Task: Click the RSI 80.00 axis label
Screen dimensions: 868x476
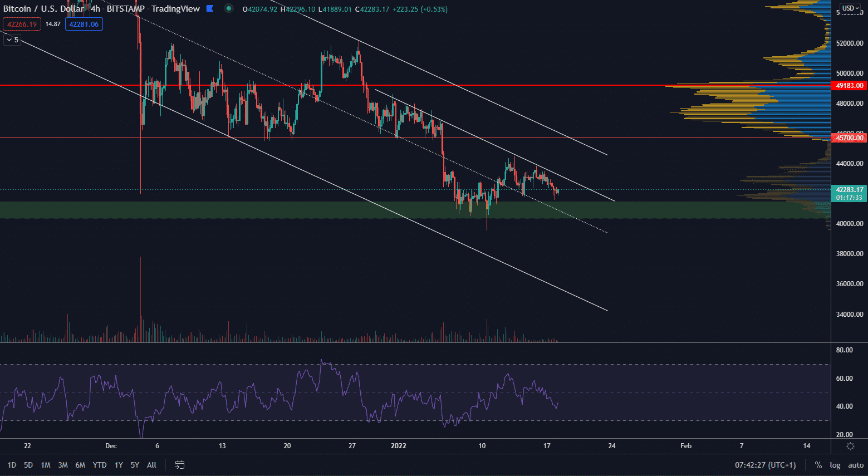Action: click(844, 350)
